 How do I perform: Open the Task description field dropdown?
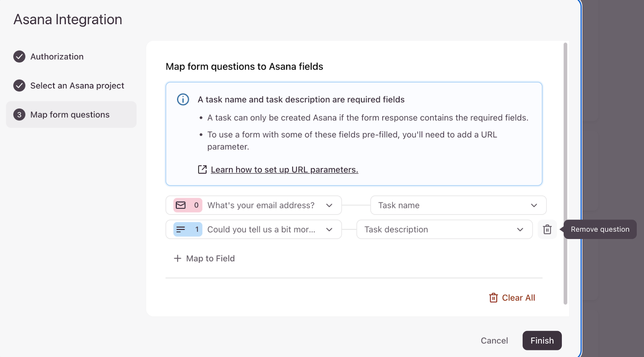coord(520,229)
